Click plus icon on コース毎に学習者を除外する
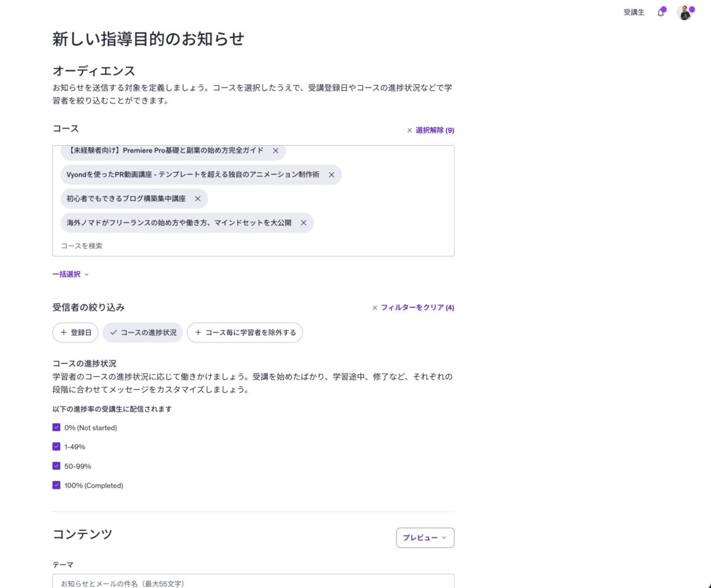The width and height of the screenshot is (711, 588). click(198, 333)
